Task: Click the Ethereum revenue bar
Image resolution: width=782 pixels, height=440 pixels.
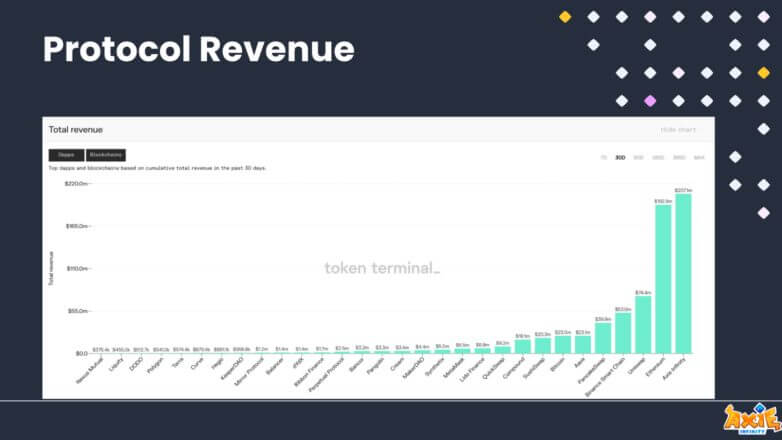Action: coord(663,279)
